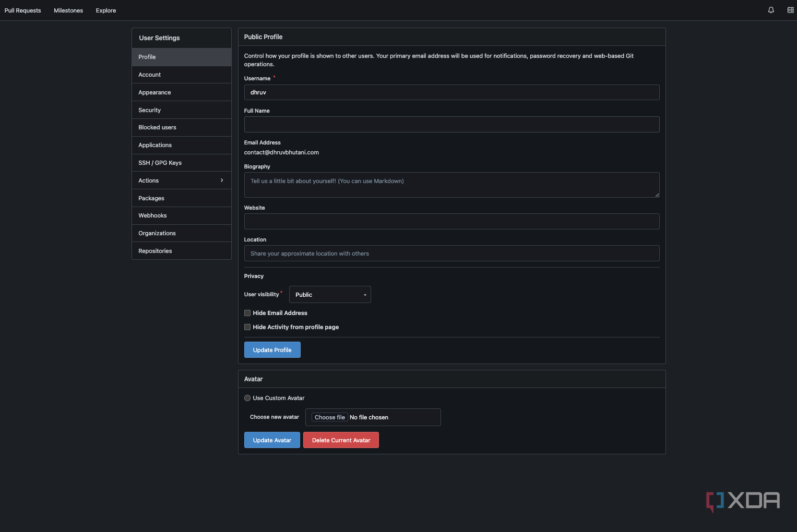Go to Webhooks settings
The image size is (797, 532).
pos(182,215)
